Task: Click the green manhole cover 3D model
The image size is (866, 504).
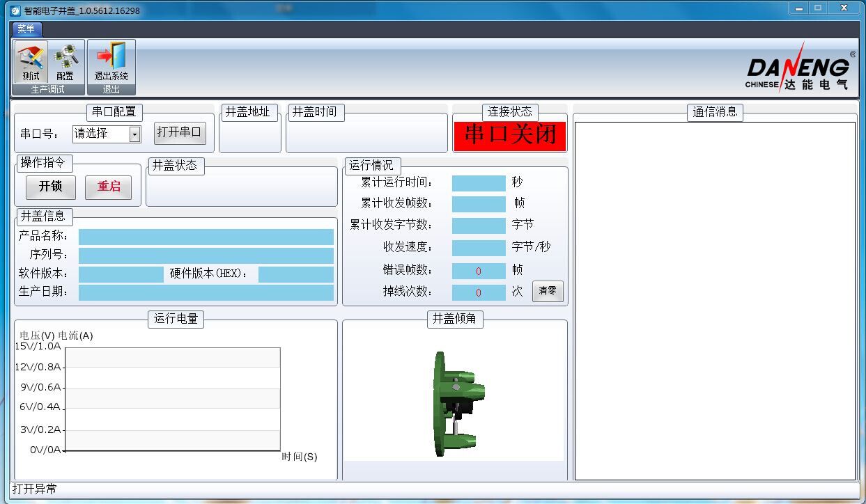Action: pyautogui.click(x=457, y=404)
